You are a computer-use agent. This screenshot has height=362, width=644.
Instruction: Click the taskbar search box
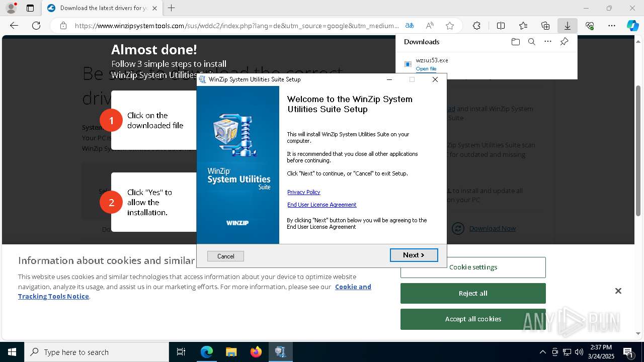[97, 352]
